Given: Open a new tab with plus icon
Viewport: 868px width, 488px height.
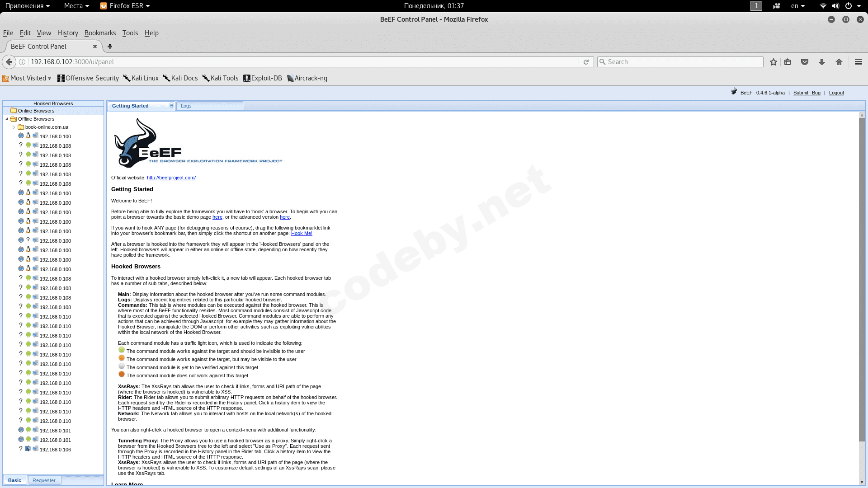Looking at the screenshot, I should tap(110, 47).
